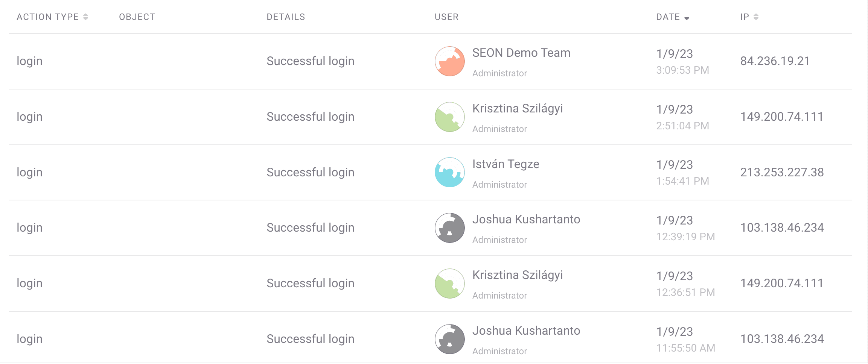The width and height of the screenshot is (868, 364).
Task: Open the SEON Demo Team user name
Action: (x=521, y=53)
